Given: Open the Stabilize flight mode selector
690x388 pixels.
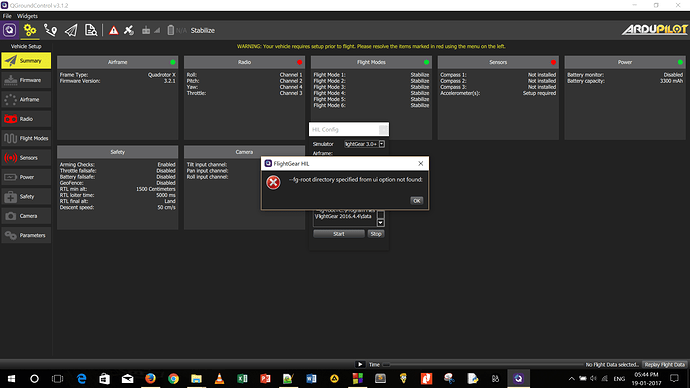Looking at the screenshot, I should pos(203,30).
